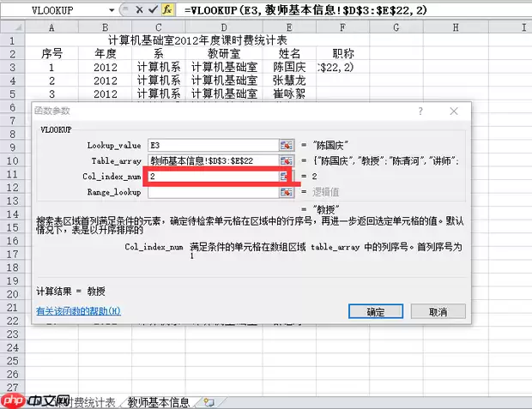Open 有关该函数的帮助(H) link
The width and height of the screenshot is (532, 409).
tap(78, 311)
